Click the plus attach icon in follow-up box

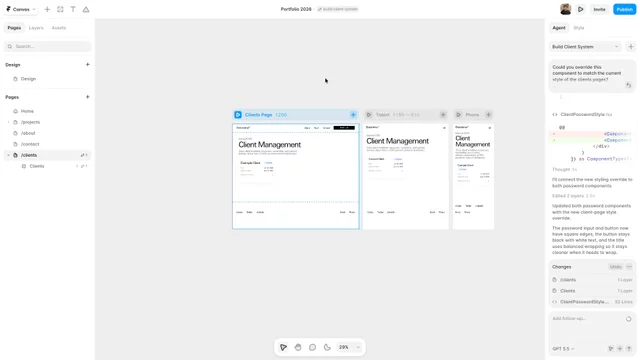[620, 349]
